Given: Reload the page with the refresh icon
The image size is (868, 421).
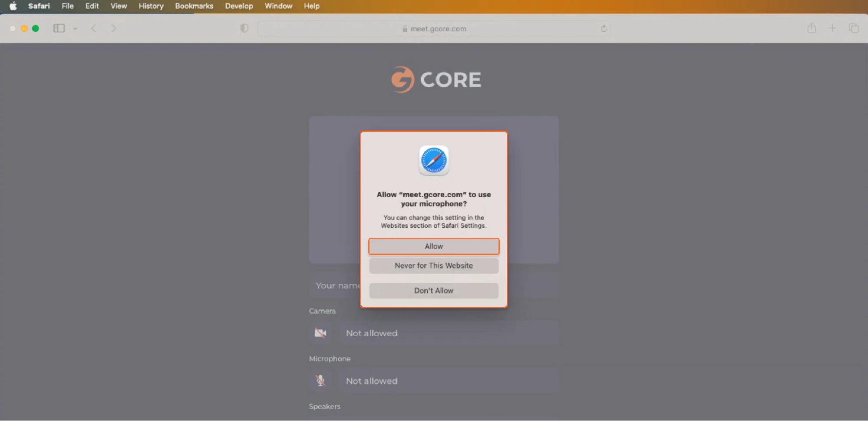Looking at the screenshot, I should click(604, 29).
